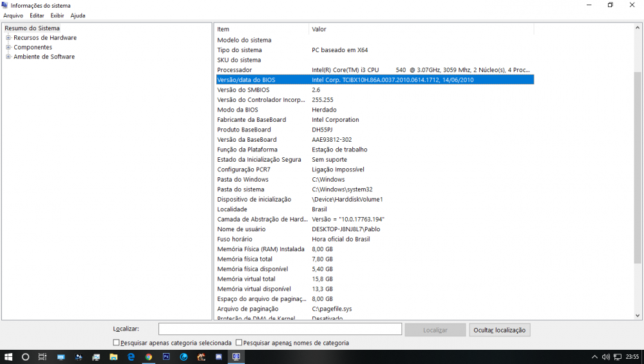Check Pesquisar apenas nomes de categoria
Viewport: 644px width, 364px height.
(x=239, y=343)
